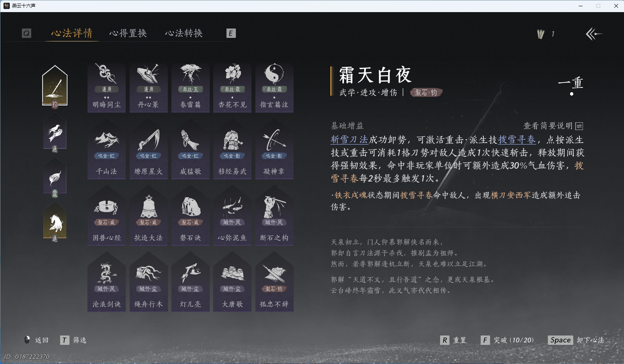Open the 心法详情 tab
This screenshot has height=364, width=624.
pos(72,33)
